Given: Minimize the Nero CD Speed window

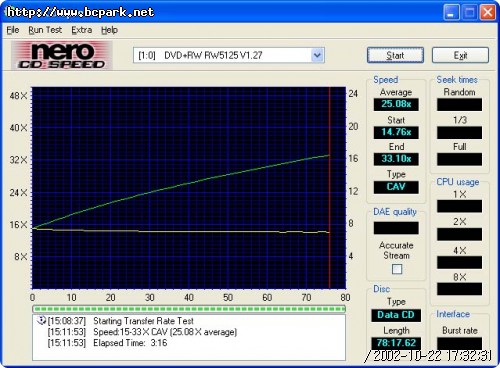Looking at the screenshot, I should 451,12.
